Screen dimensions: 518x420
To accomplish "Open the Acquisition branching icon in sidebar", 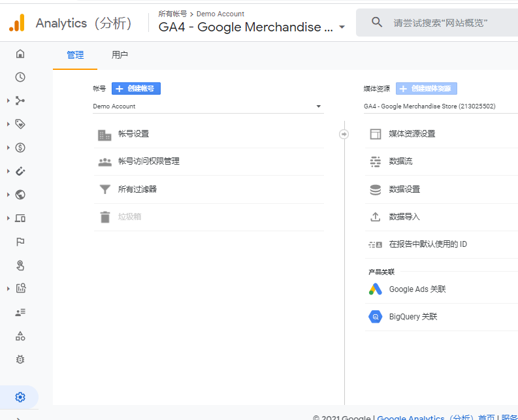I will [20, 101].
